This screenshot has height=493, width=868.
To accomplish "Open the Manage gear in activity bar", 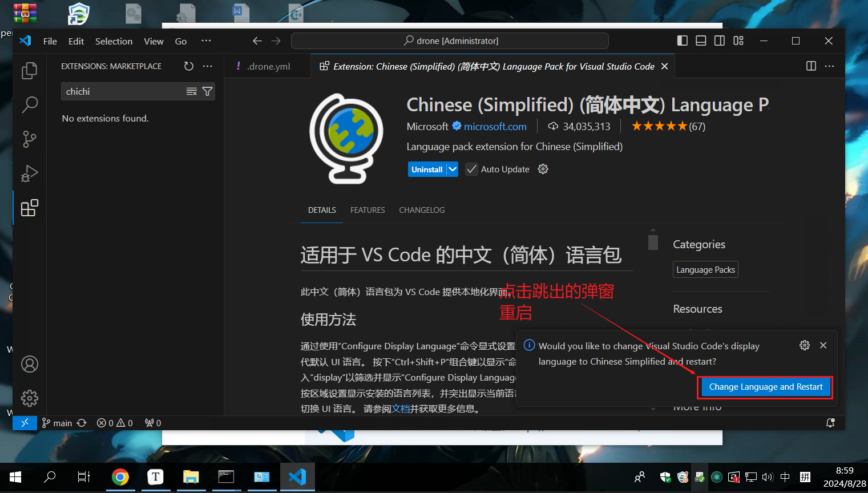I will tap(29, 398).
